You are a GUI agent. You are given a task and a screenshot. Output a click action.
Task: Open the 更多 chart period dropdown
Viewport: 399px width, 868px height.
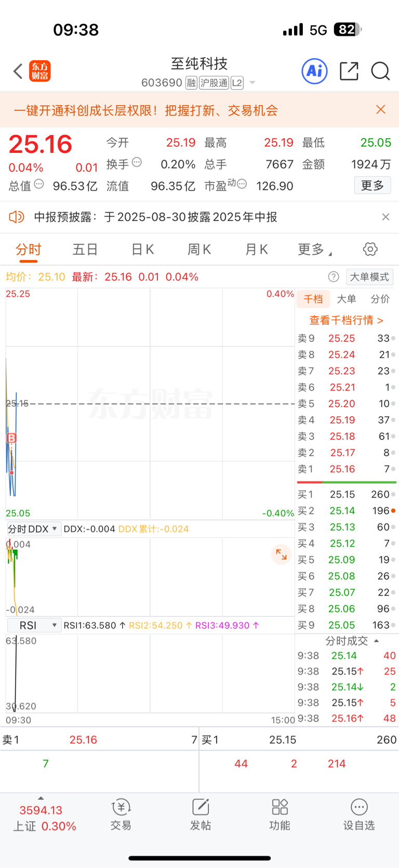[315, 250]
